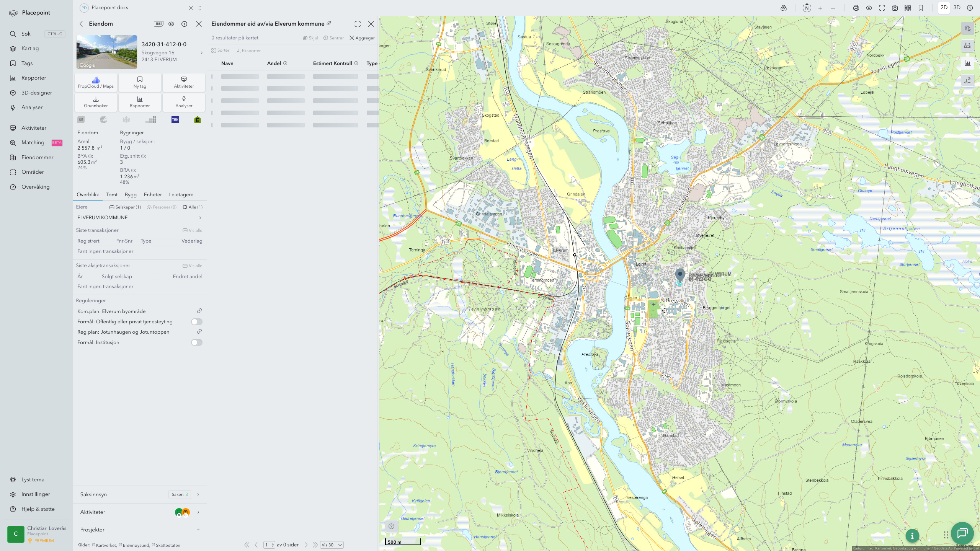
Task: Switch to the Bygg tab
Action: (x=131, y=195)
